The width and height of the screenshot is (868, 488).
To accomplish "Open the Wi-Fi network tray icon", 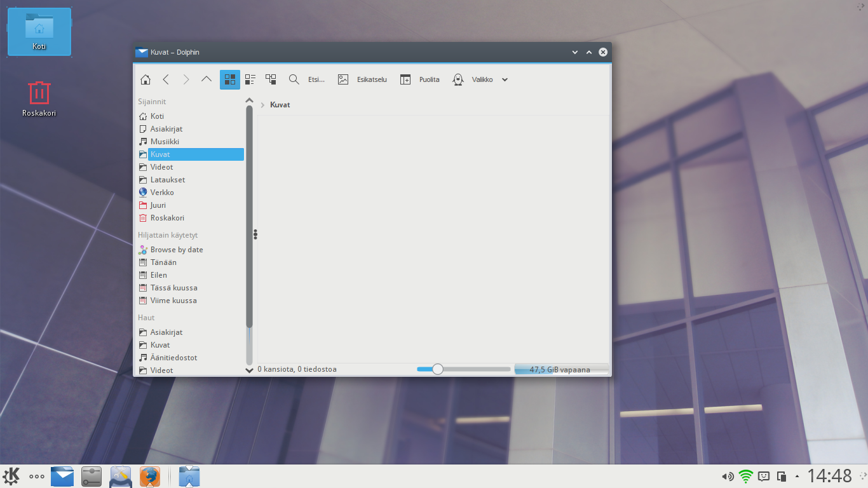I will click(746, 476).
